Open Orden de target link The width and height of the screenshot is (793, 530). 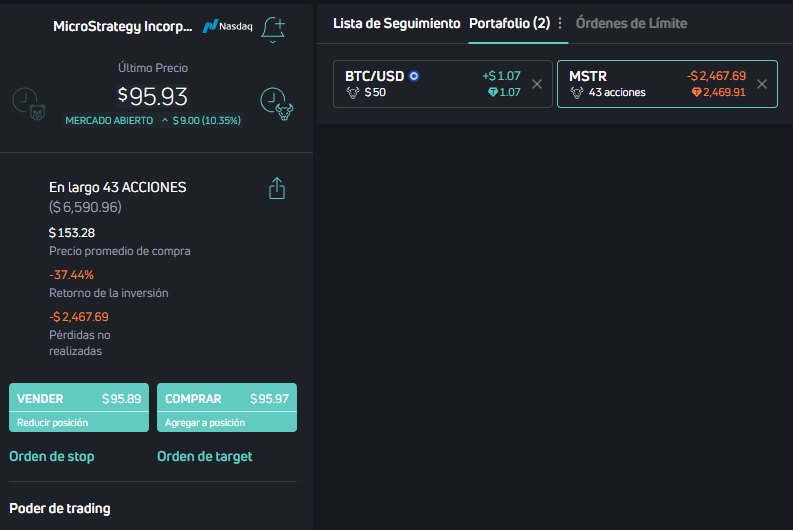(x=205, y=456)
